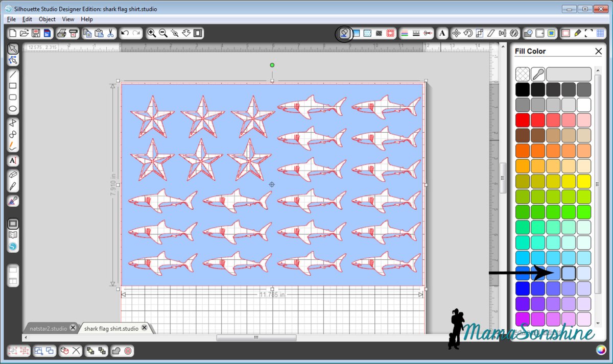Select the Eraser tool
Viewport: 613px width, 364px height.
(13, 175)
